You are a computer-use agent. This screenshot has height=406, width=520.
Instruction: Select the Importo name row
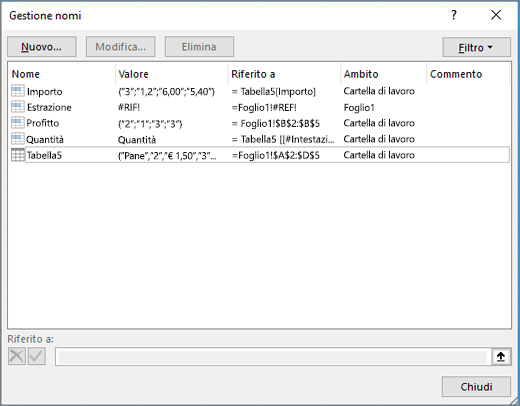260,91
